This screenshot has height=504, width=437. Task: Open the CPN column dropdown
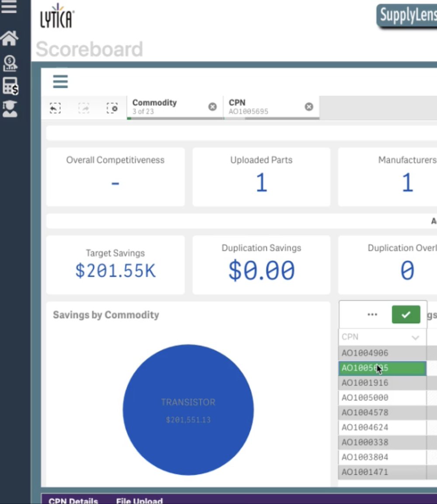tap(414, 337)
